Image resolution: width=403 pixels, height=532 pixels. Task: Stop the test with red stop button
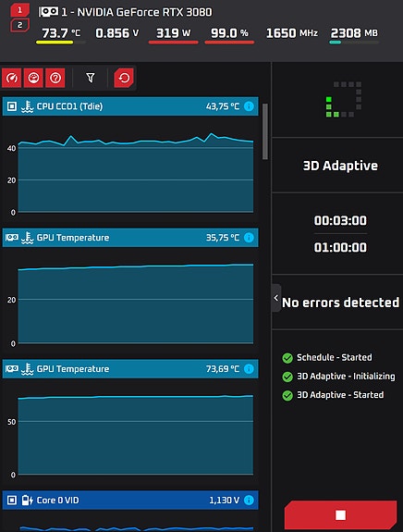coord(340,515)
